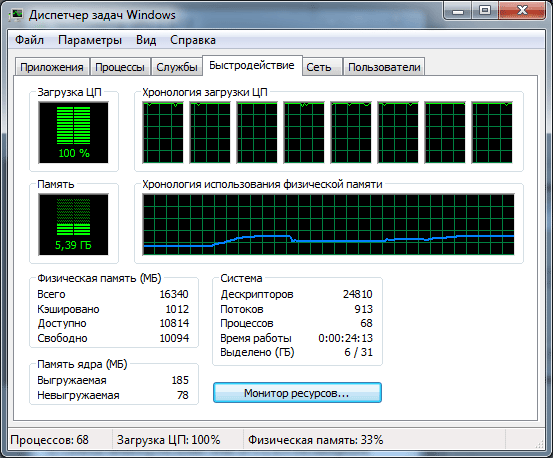Viewport: 553px width, 458px height.
Task: Click the window resize grip in status bar
Action: pos(539,444)
